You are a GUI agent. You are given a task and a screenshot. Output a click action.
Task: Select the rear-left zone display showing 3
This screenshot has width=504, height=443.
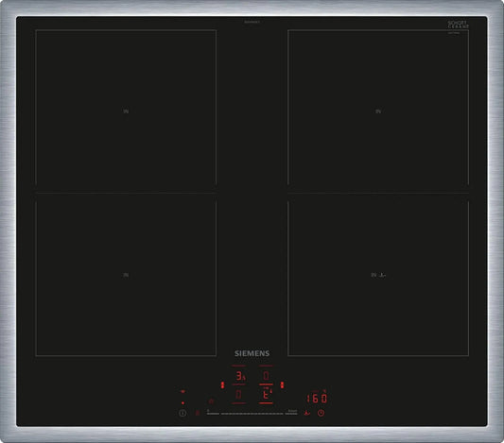[239, 376]
